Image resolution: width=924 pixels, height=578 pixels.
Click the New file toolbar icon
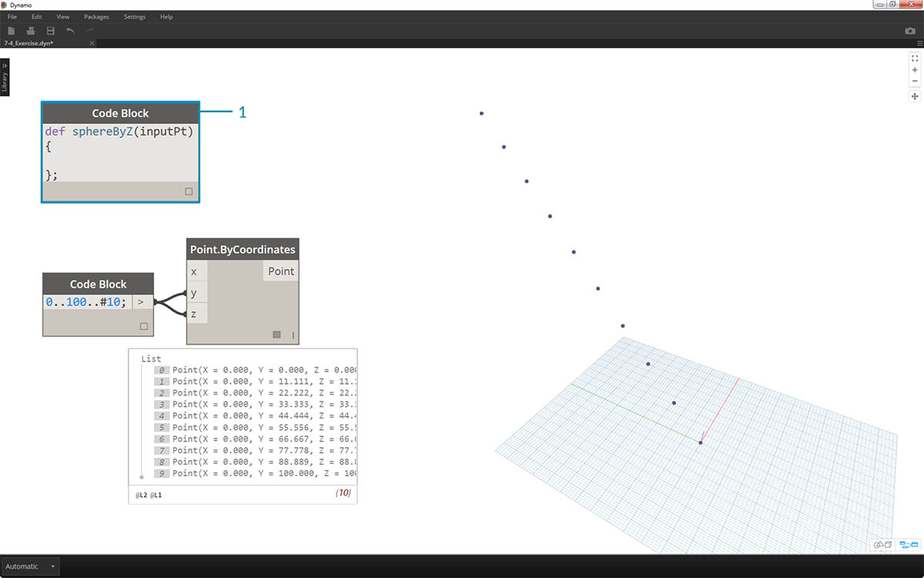coord(12,31)
